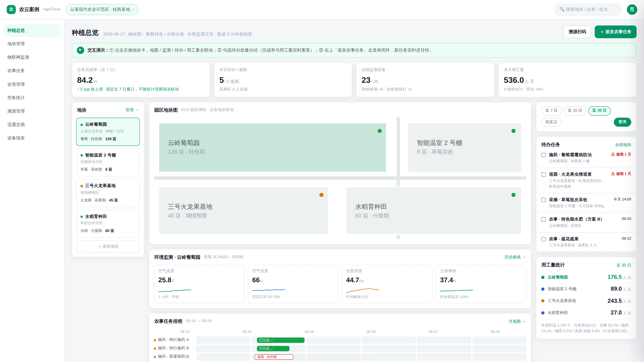Select the 近 7 日 range pill
The height and width of the screenshot is (362, 644).
click(x=551, y=111)
